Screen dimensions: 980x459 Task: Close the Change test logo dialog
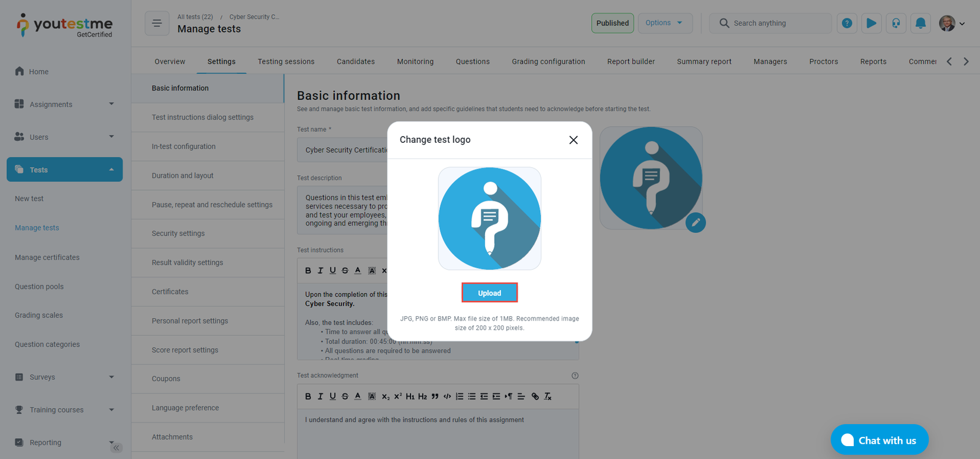pyautogui.click(x=573, y=140)
